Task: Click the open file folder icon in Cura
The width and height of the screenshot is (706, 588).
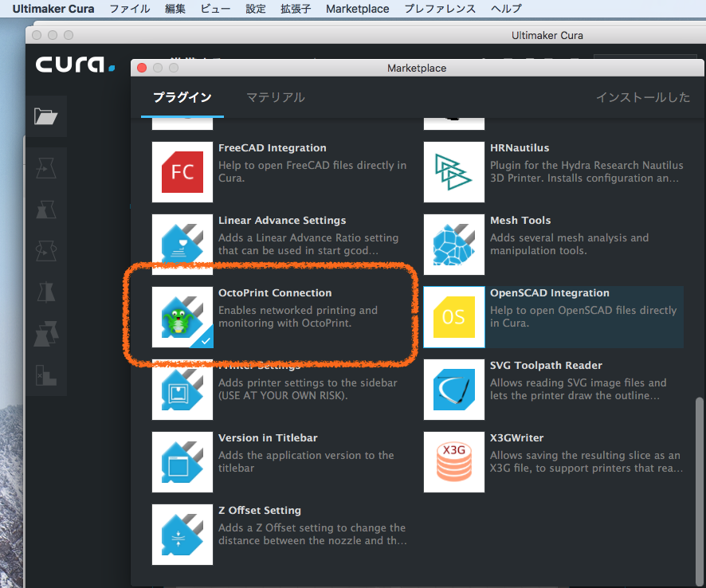Action: (x=46, y=116)
